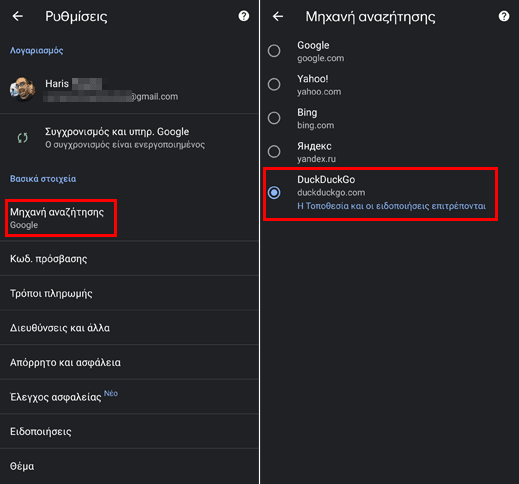Click the Νέο badge next to Έλεγχος ασφαλείας
The image size is (519, 484).
tap(111, 394)
